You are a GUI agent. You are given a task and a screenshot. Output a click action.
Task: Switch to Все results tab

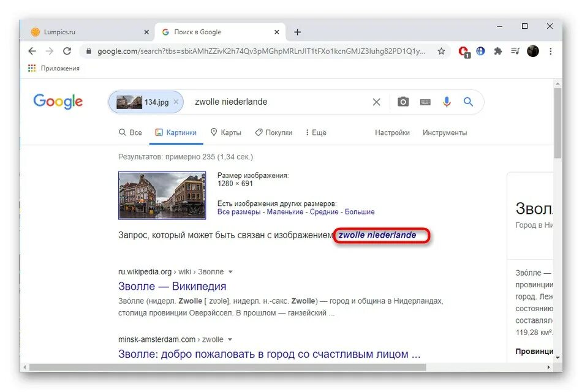click(x=130, y=132)
